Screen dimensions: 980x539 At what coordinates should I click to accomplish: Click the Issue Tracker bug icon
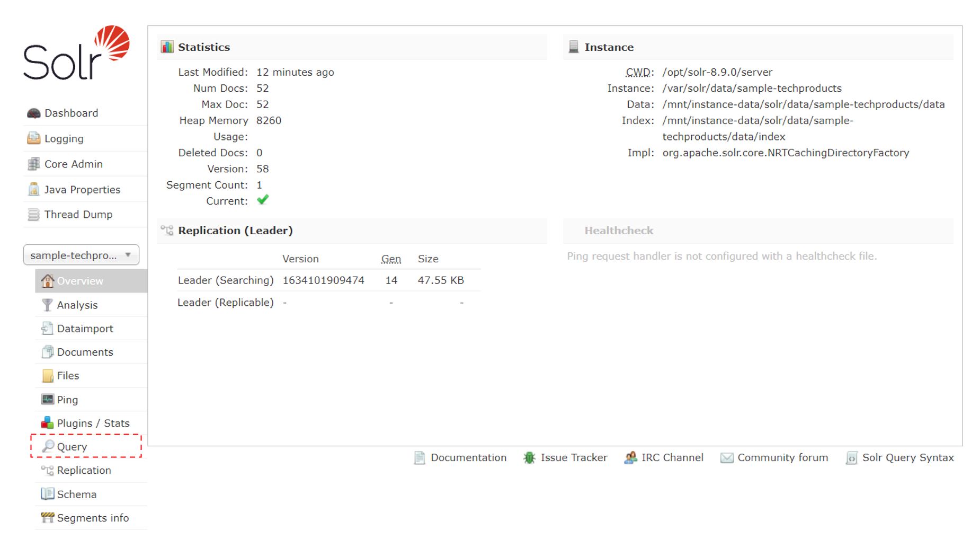[529, 458]
